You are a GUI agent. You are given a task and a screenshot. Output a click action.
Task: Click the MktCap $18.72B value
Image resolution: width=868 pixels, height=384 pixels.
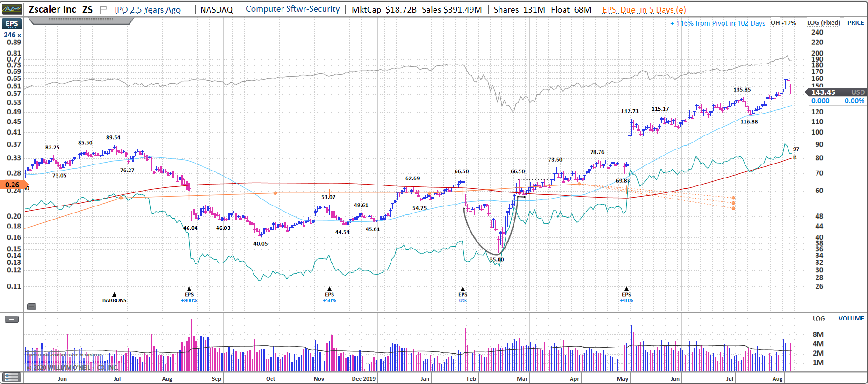(384, 10)
